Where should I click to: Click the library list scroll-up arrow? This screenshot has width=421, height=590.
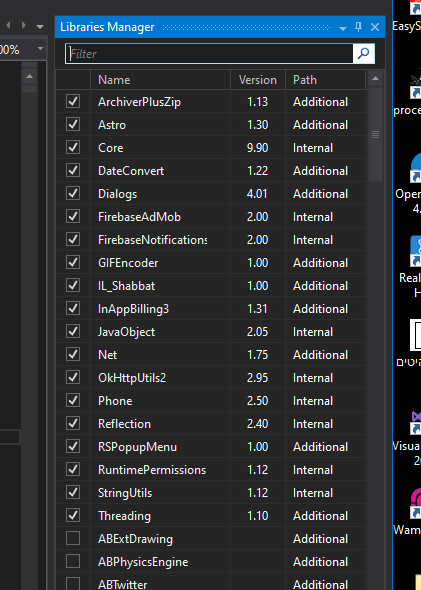[375, 79]
